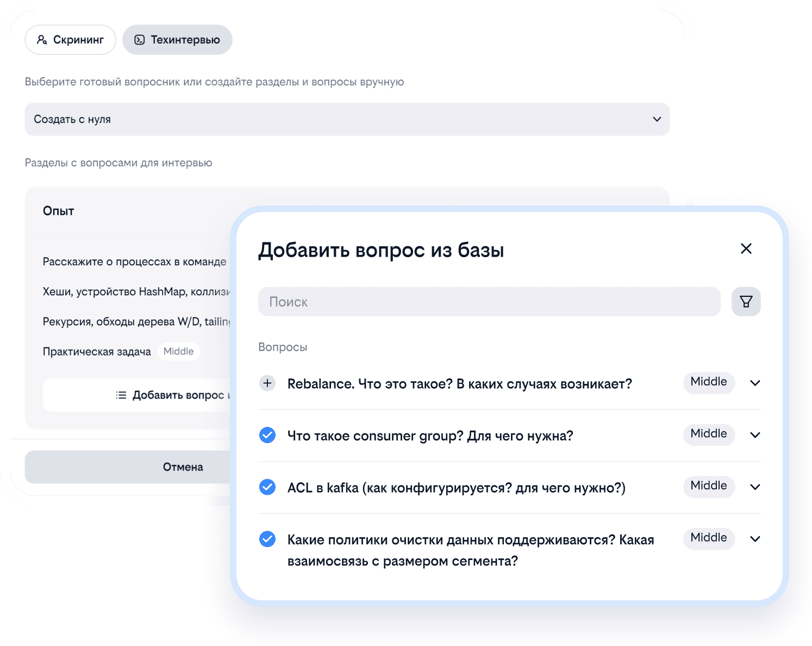Expand the ACL в kafka question chevron

755,487
